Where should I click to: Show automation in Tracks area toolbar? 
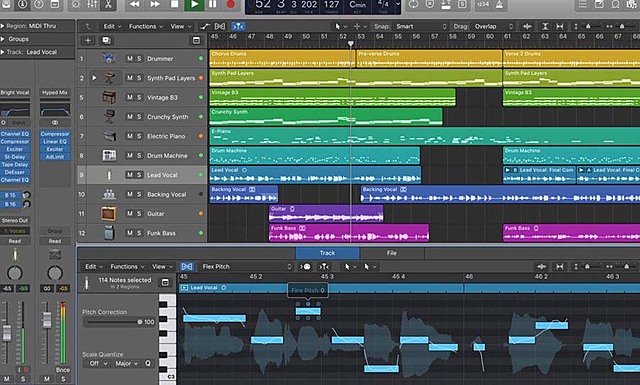point(205,27)
